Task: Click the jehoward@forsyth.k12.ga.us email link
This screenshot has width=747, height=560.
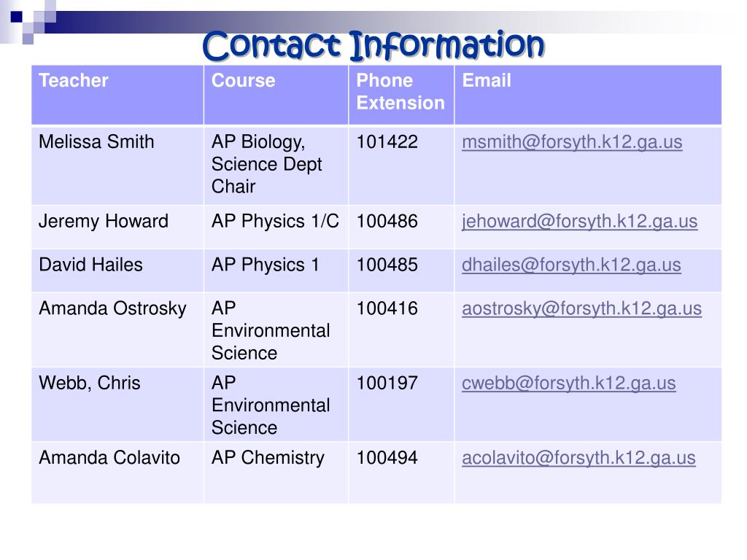Action: tap(579, 222)
